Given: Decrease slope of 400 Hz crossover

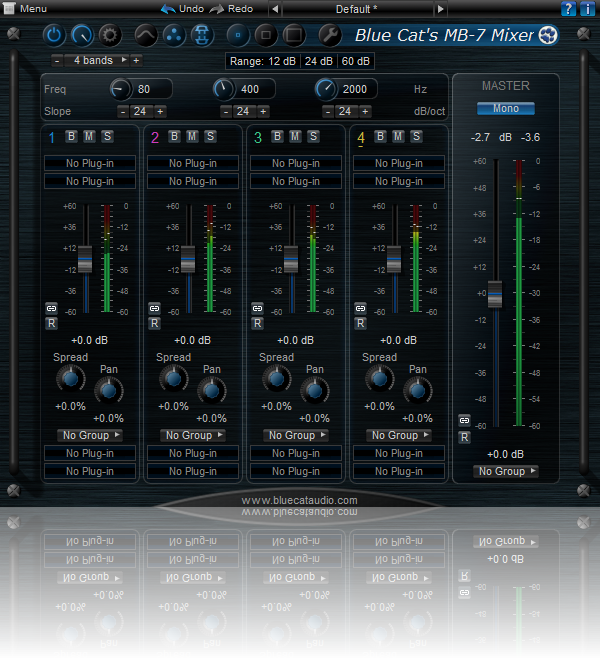Looking at the screenshot, I should (x=226, y=111).
